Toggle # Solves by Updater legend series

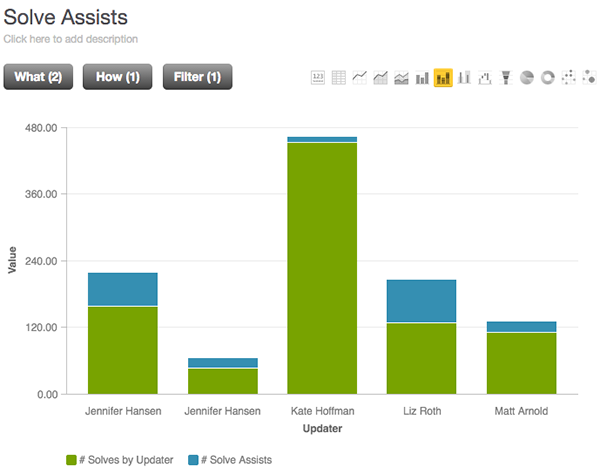tap(119, 459)
